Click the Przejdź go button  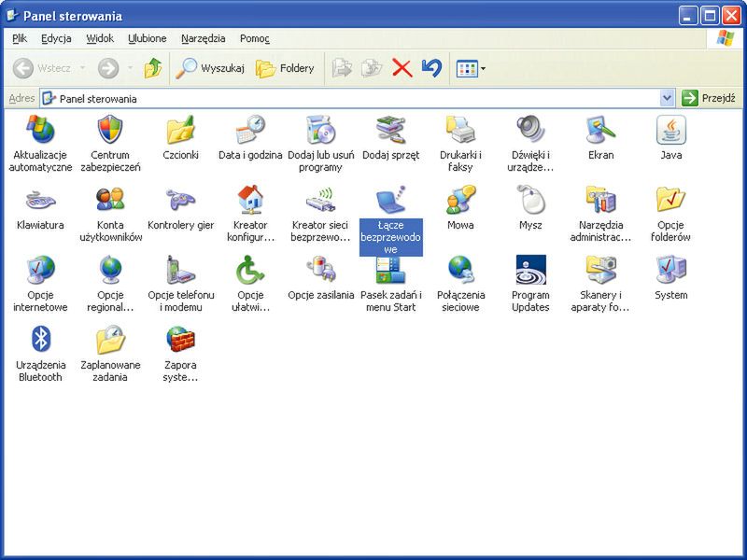pos(710,98)
